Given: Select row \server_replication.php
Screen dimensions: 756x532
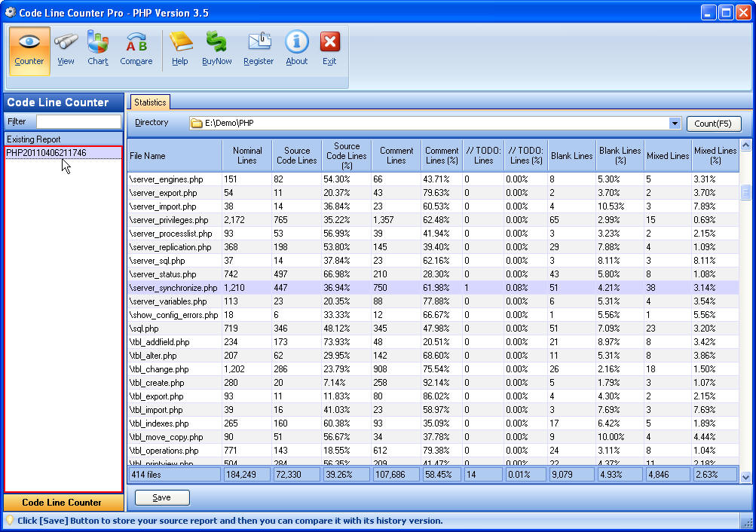Looking at the screenshot, I should 433,247.
